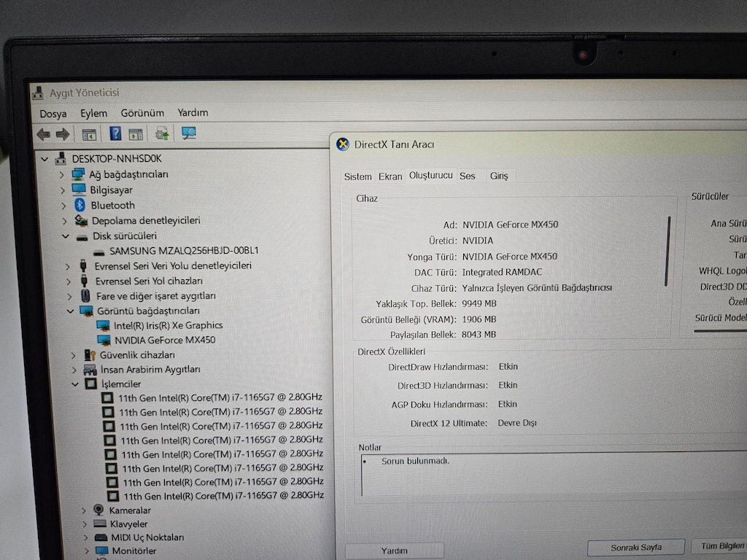This screenshot has height=560, width=747.
Task: Collapse the İşlemciler category
Action: coord(75,384)
